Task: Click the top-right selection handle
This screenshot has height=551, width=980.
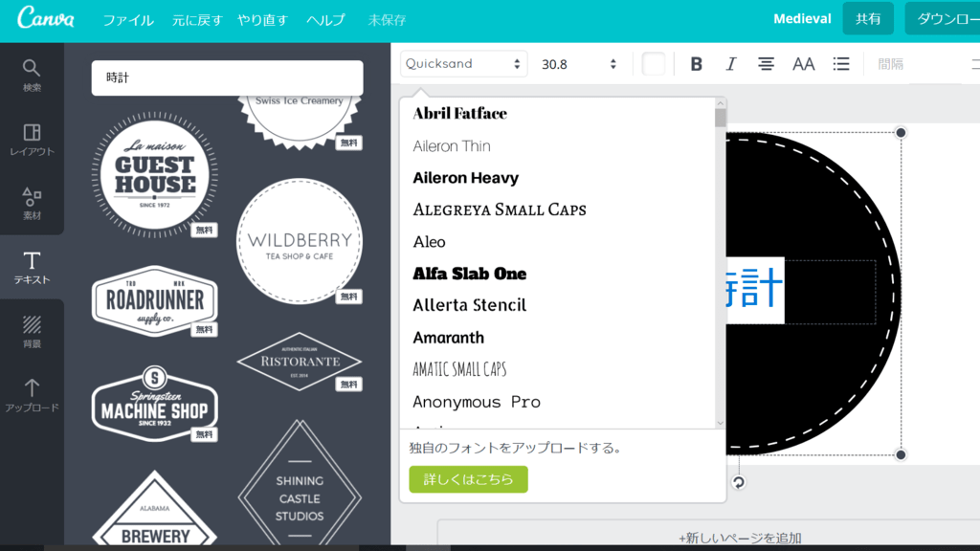Action: point(901,132)
